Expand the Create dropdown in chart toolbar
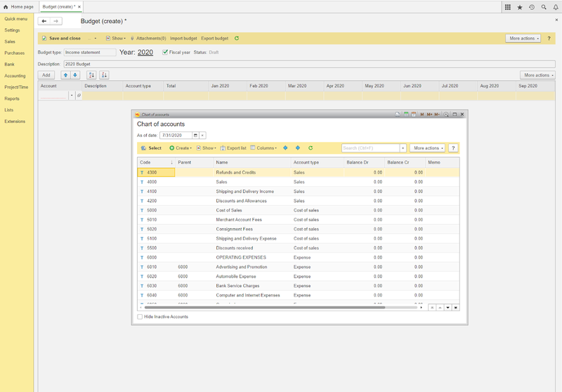The height and width of the screenshot is (392, 562). (x=181, y=148)
